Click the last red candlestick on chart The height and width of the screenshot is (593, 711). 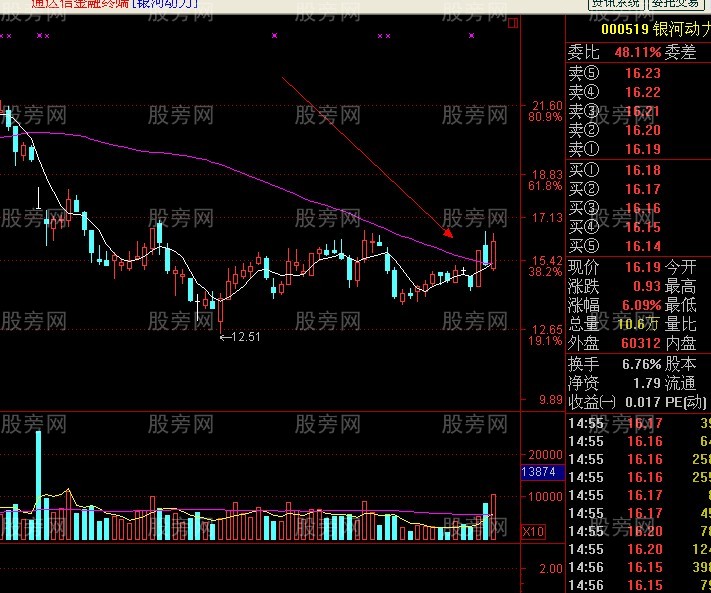pyautogui.click(x=493, y=252)
